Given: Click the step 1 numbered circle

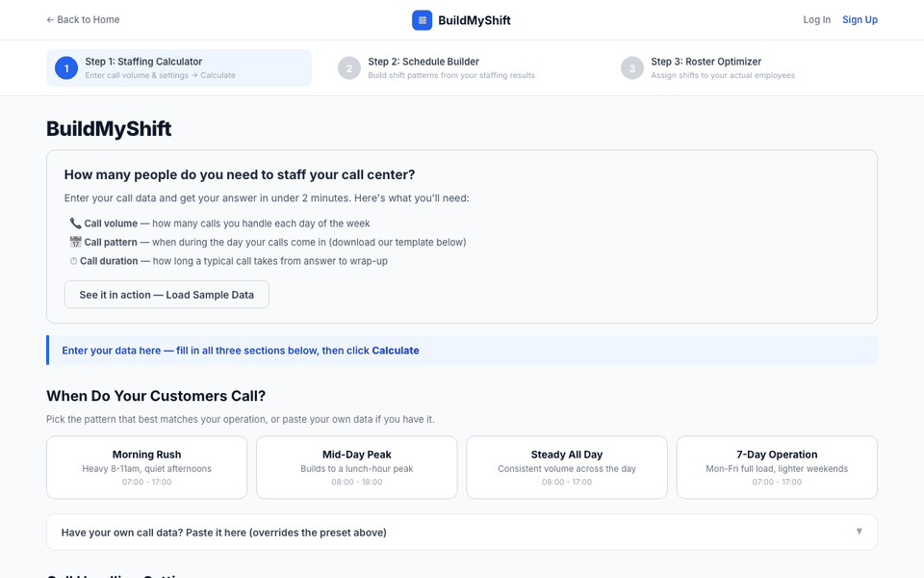Looking at the screenshot, I should pos(66,68).
